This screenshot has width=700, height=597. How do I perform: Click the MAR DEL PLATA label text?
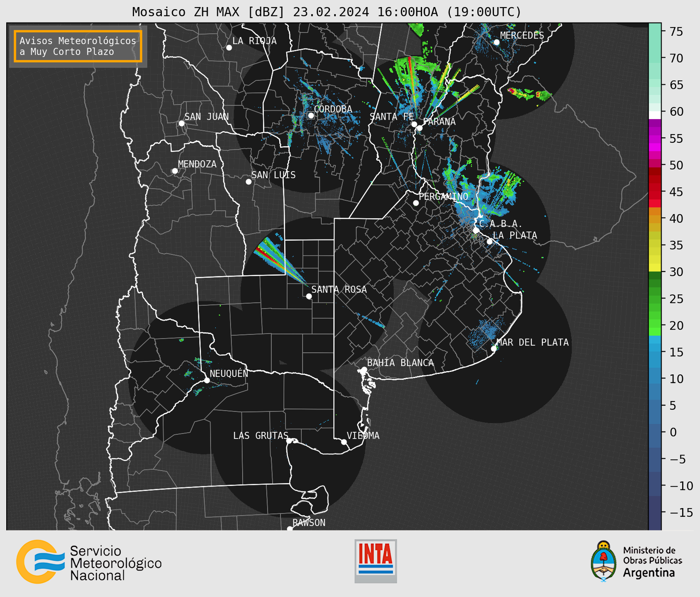532,343
